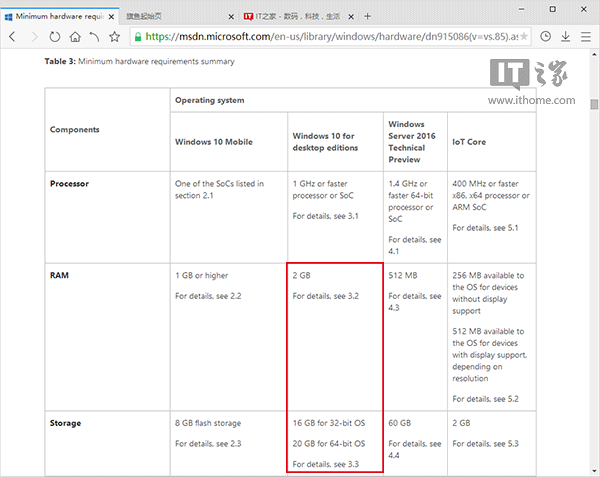Click 'For details, see 4.1' text
The image size is (600, 477).
pos(414,245)
